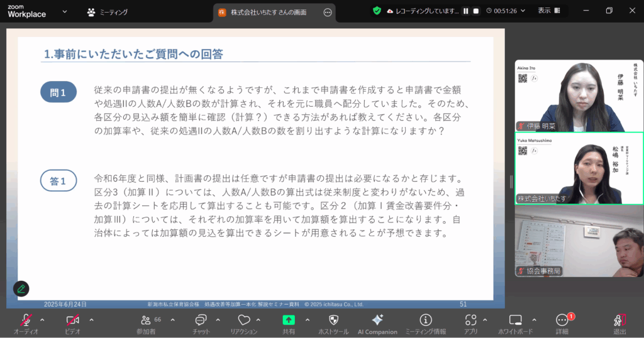Click the green annotation pencil button

(21, 288)
